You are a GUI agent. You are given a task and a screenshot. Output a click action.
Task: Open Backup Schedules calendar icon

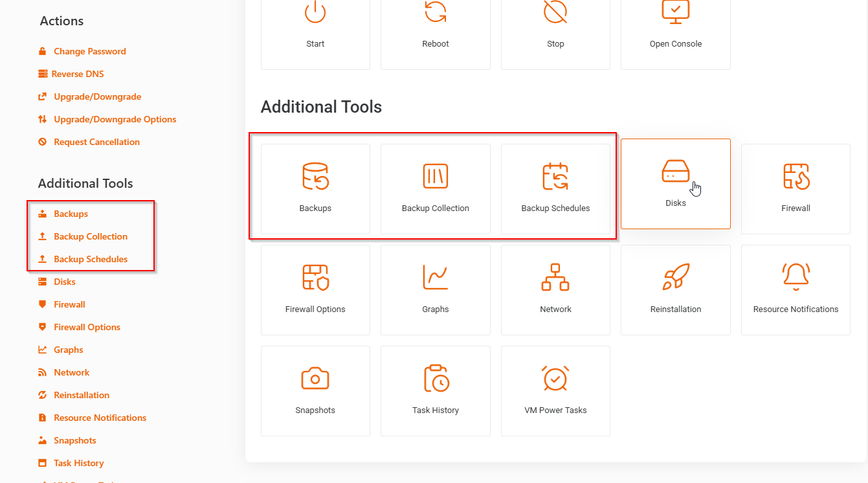(555, 176)
